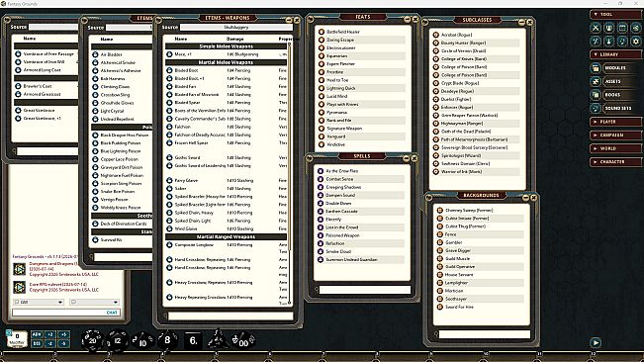
Task: Select Composite Longbow in weapons list
Action: 194,245
